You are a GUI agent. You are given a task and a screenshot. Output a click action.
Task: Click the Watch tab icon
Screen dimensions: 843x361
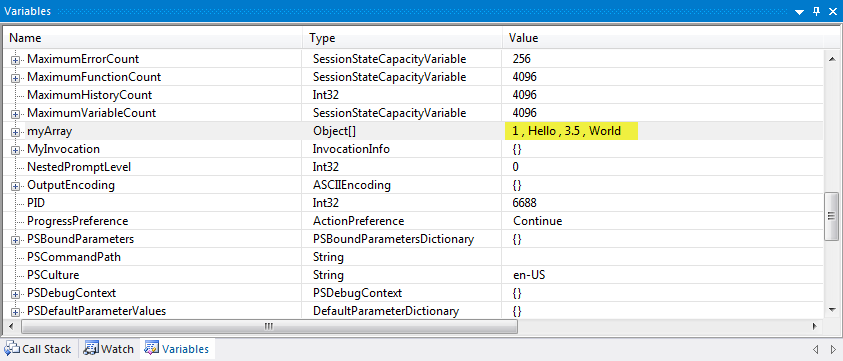[x=91, y=349]
